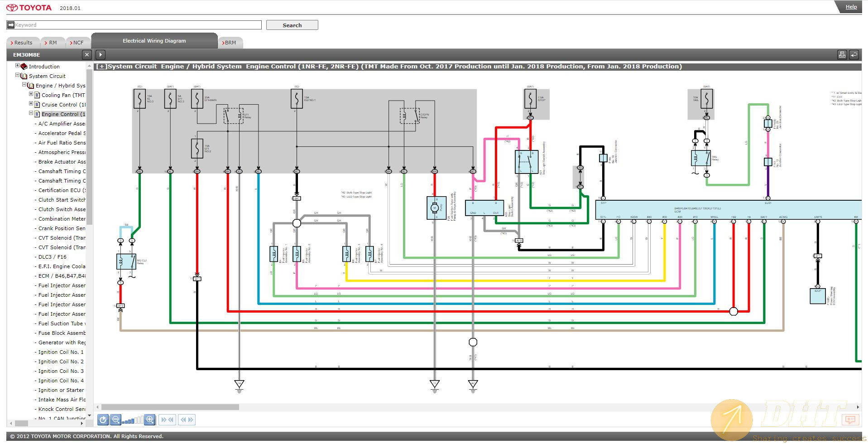
Task: Select Certification ECU tree item
Action: pos(62,190)
